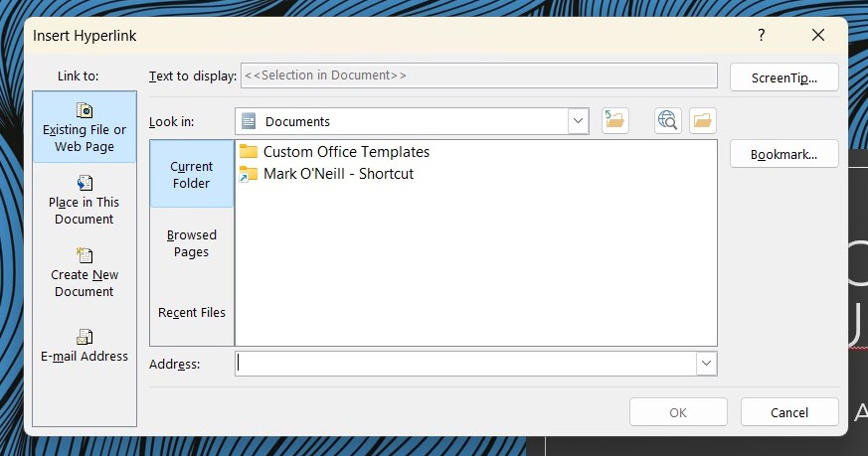Click the ScreenTip button

pos(783,77)
